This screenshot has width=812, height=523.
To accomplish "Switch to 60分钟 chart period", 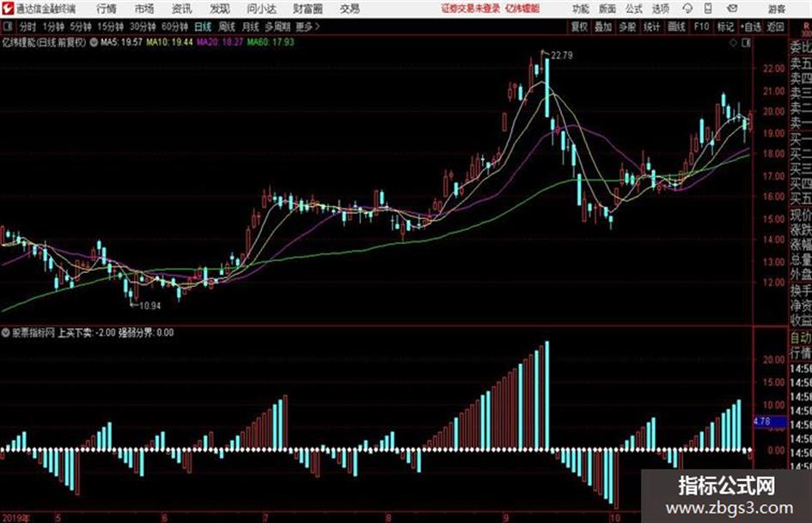I will pyautogui.click(x=174, y=27).
